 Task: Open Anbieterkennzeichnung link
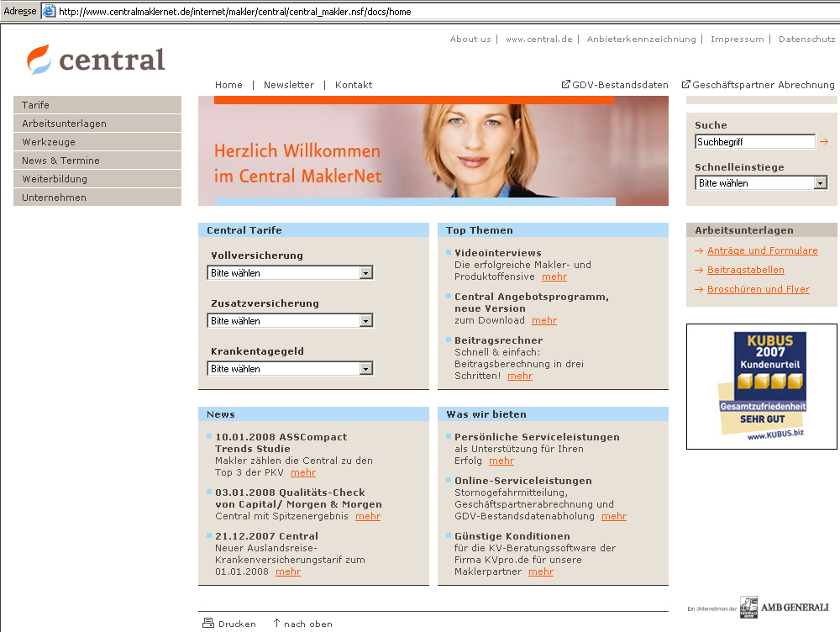point(641,39)
